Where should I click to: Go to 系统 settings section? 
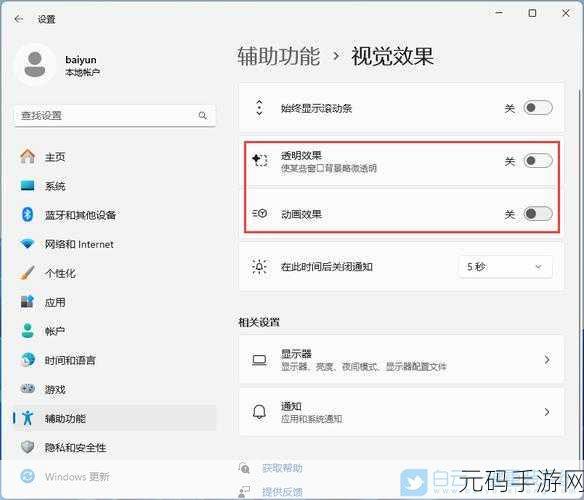(115, 186)
